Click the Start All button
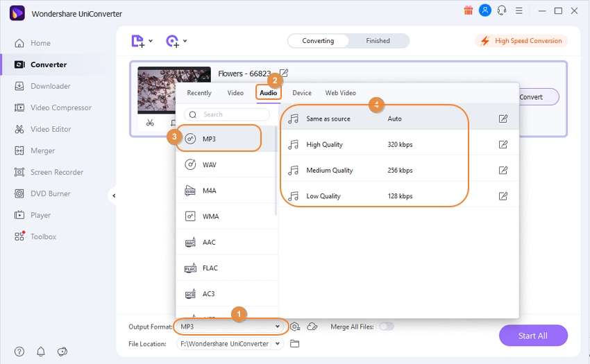The width and height of the screenshot is (590, 364). tap(533, 336)
